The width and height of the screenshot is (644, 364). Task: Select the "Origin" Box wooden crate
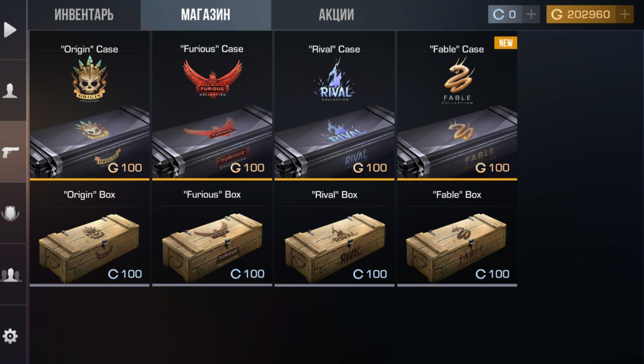(89, 234)
